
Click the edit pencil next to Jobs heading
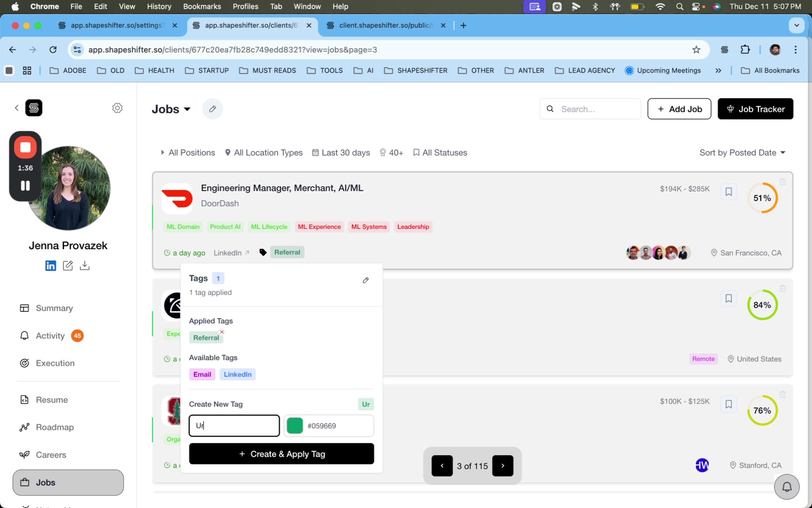212,109
